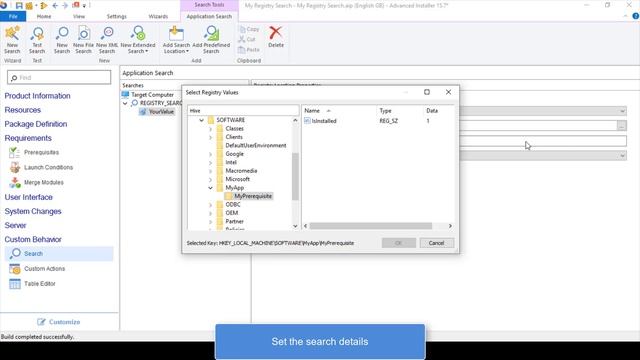The height and width of the screenshot is (360, 640).
Task: Expand the ODBC registry key
Action: click(211, 204)
